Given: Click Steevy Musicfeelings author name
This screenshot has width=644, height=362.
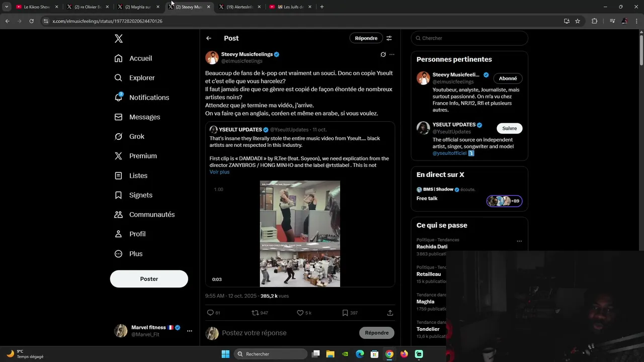Looking at the screenshot, I should tap(247, 54).
